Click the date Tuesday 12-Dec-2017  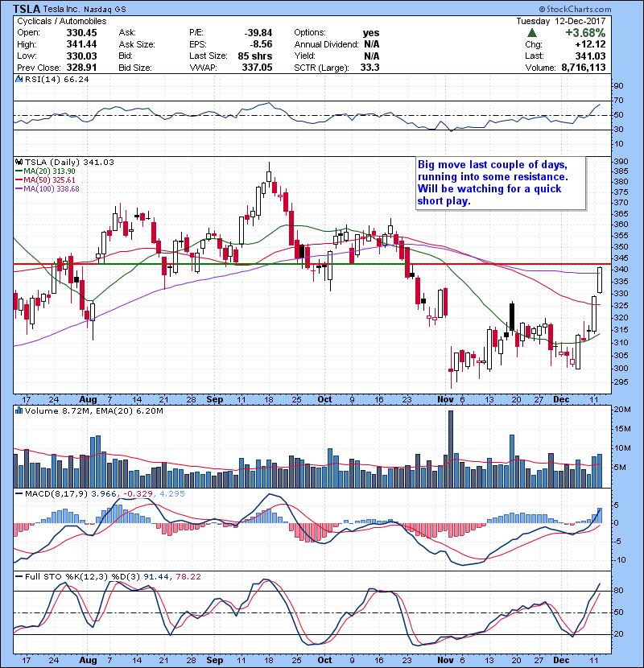tap(561, 21)
